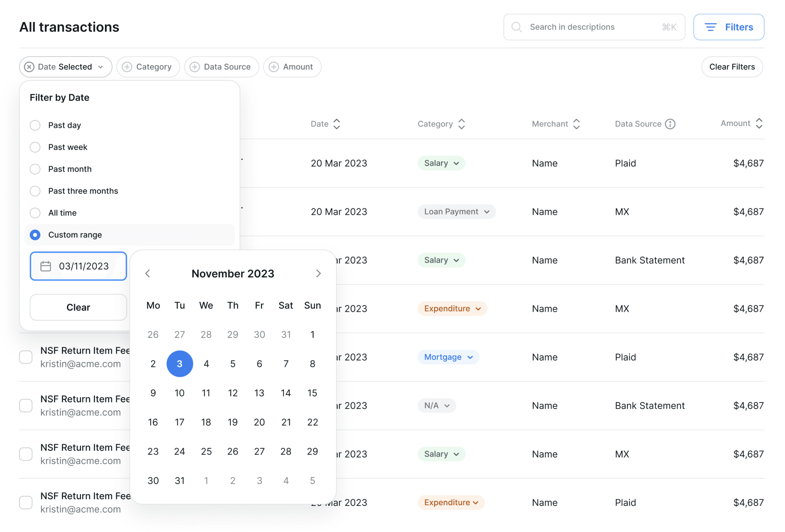Select the Past week radio option

35,147
